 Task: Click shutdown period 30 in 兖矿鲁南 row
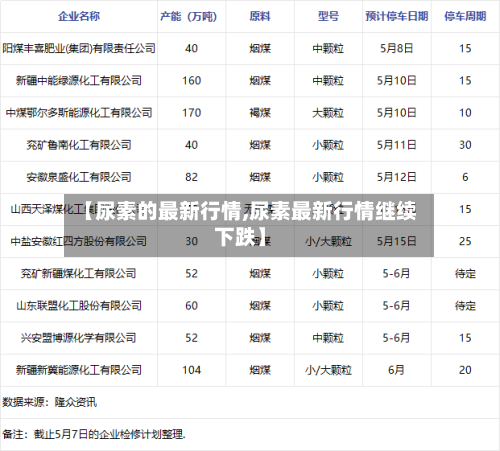(x=465, y=145)
